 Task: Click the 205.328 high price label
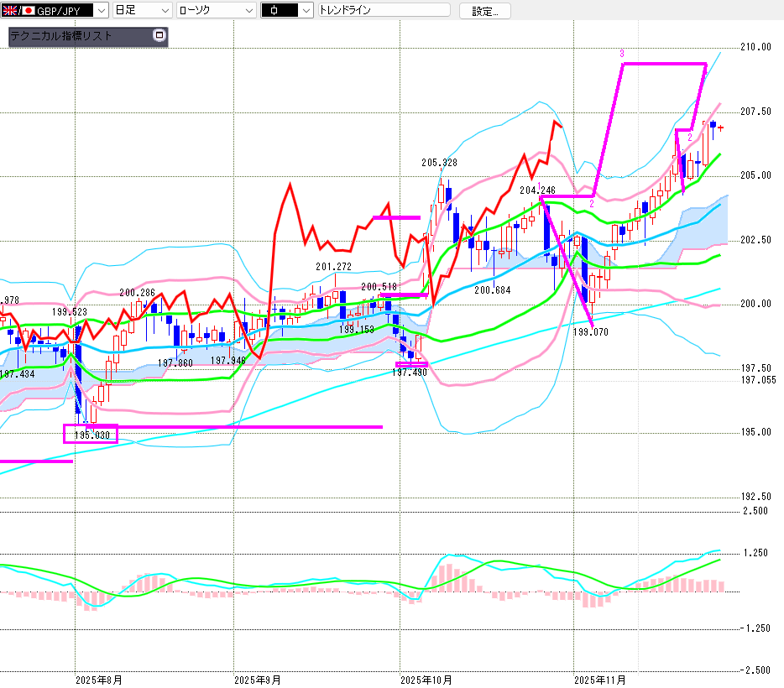[439, 162]
